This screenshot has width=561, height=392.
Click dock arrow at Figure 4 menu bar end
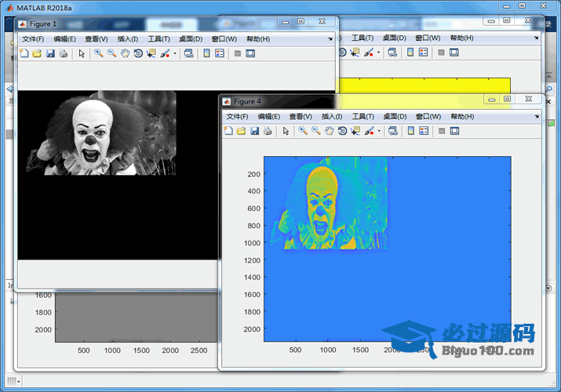click(537, 116)
